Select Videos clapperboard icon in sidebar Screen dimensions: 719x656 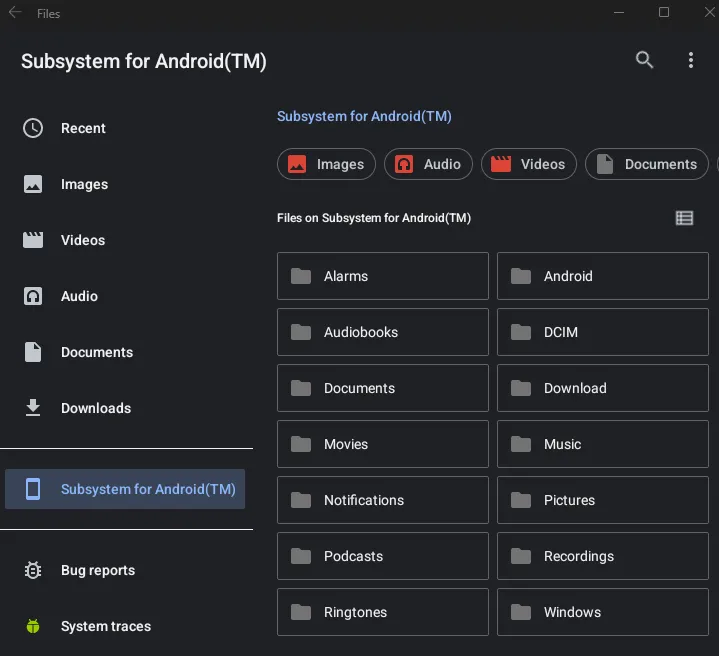click(x=33, y=240)
